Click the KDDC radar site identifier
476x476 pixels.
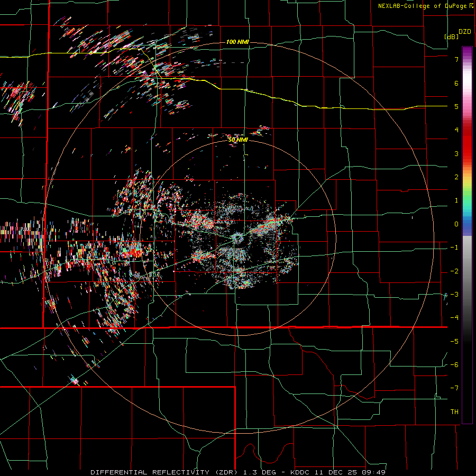click(x=300, y=472)
